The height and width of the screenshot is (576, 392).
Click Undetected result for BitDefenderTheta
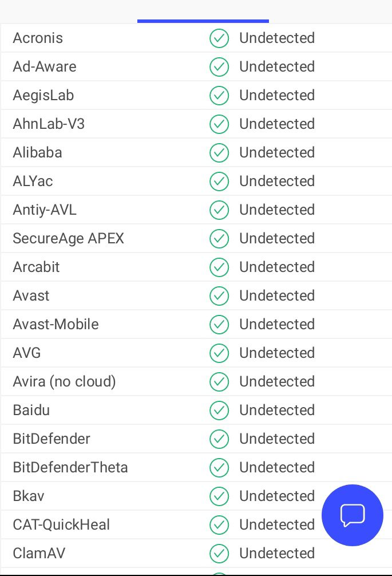tap(277, 468)
